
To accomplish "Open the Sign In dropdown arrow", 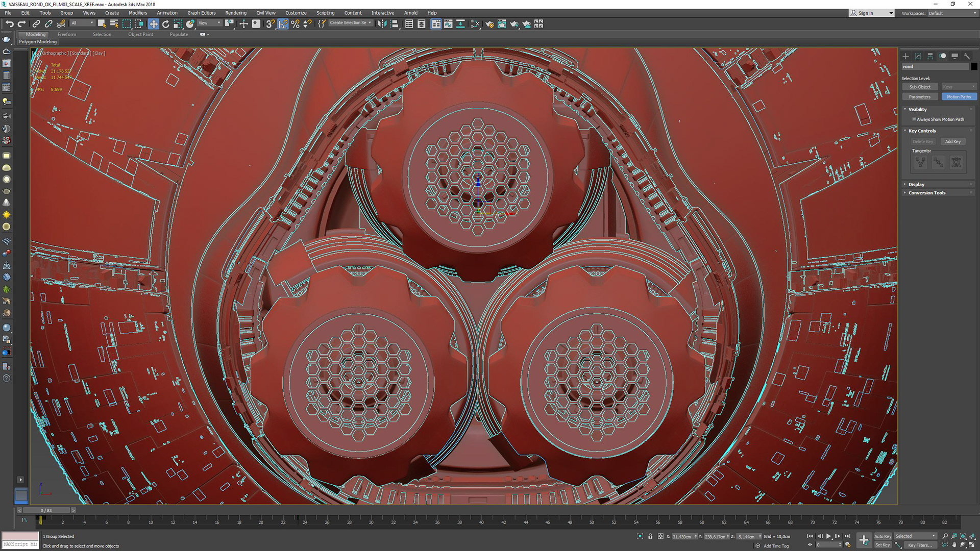I will tap(891, 13).
